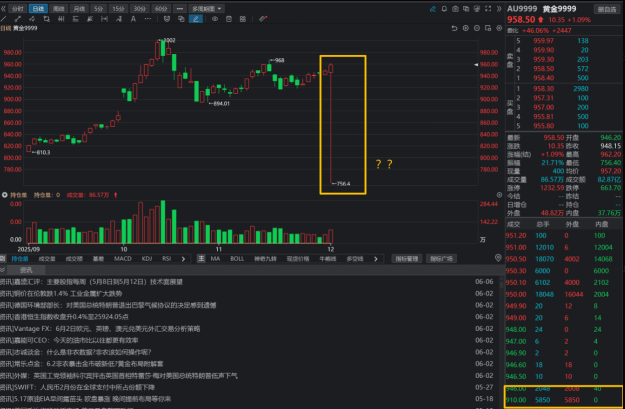Click the 958.30 first bid price
The image size is (625, 409).
[543, 88]
